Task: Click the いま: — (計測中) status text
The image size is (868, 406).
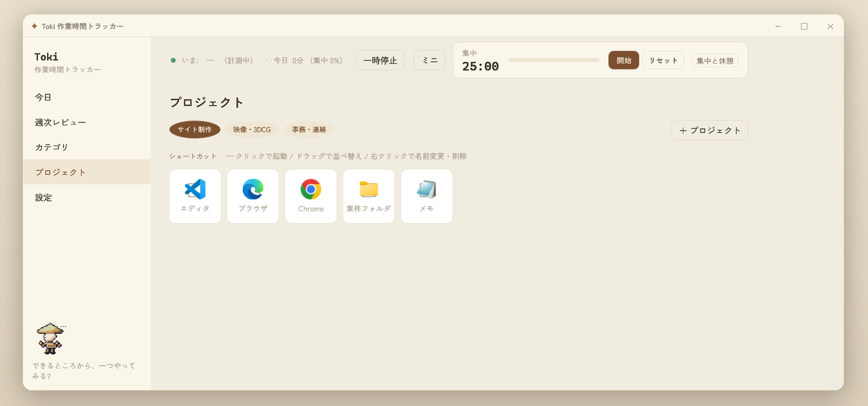Action: coord(218,60)
